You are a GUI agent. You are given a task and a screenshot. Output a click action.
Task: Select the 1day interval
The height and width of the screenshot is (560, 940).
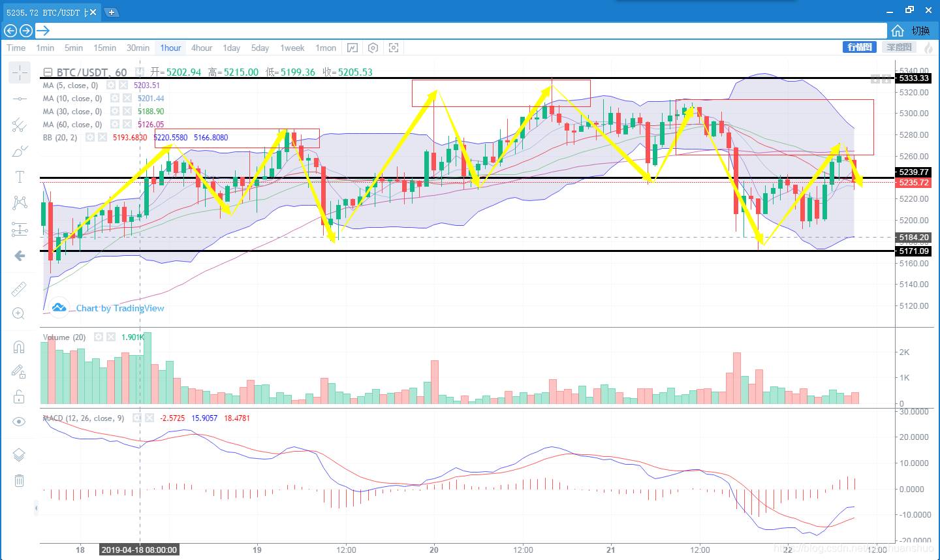click(x=232, y=48)
